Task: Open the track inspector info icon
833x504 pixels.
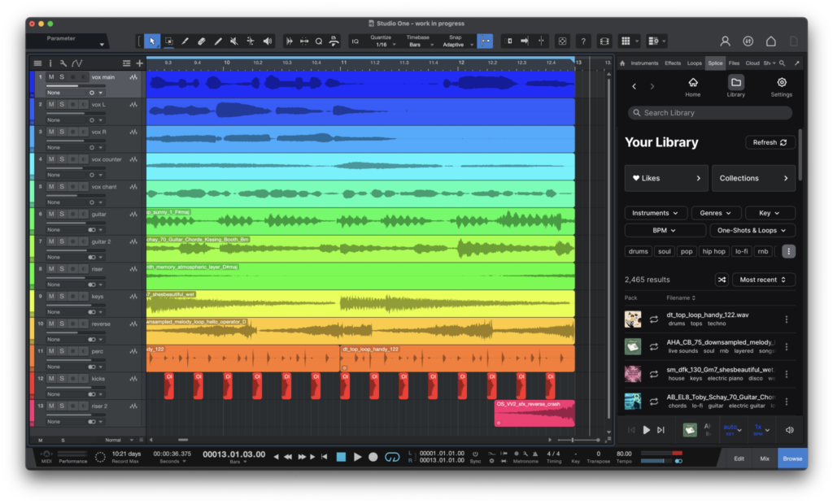Action: [50, 63]
